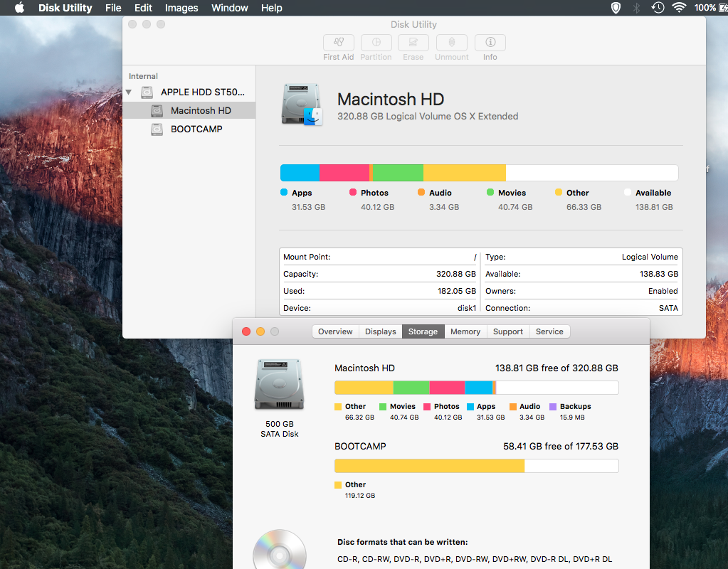Click the Owners value Enabled
Screen dimensions: 728x569
(x=663, y=291)
